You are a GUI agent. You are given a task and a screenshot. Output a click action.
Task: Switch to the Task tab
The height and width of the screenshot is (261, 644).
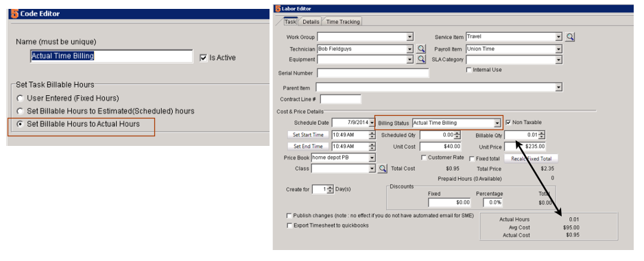click(x=290, y=22)
